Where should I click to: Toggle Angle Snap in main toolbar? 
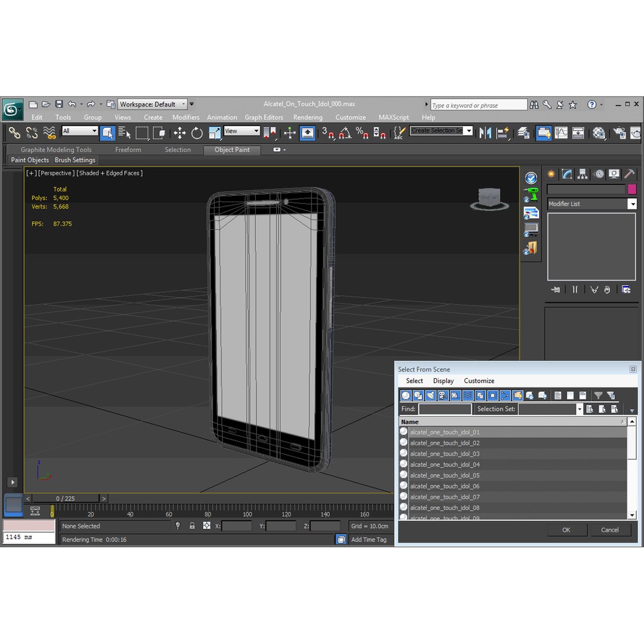[345, 132]
